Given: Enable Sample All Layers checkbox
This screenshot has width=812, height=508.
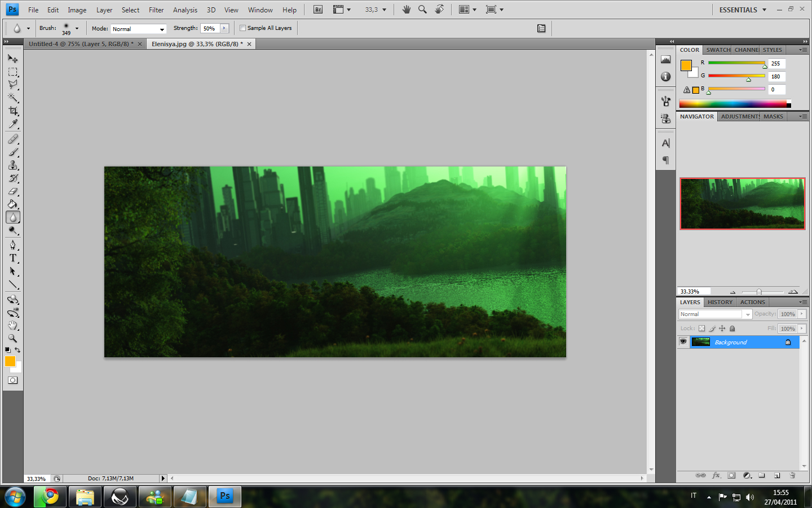Looking at the screenshot, I should pos(243,28).
